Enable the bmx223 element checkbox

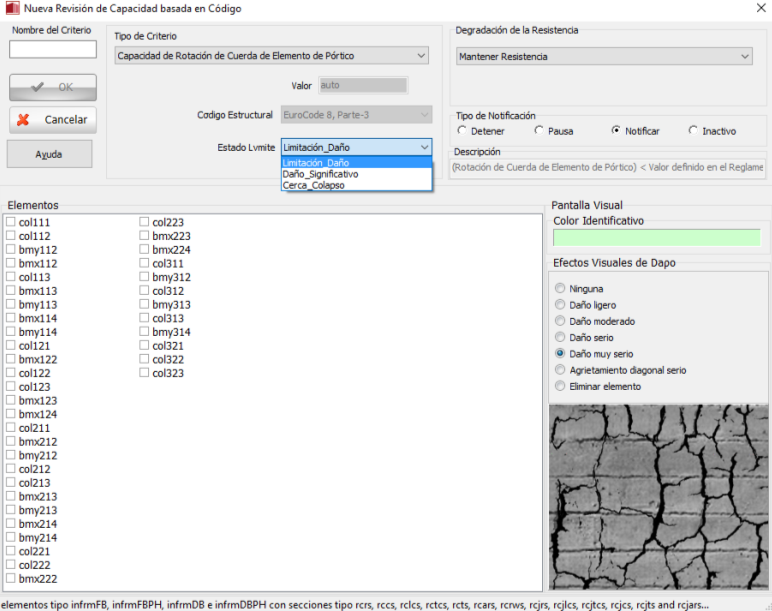(x=145, y=236)
